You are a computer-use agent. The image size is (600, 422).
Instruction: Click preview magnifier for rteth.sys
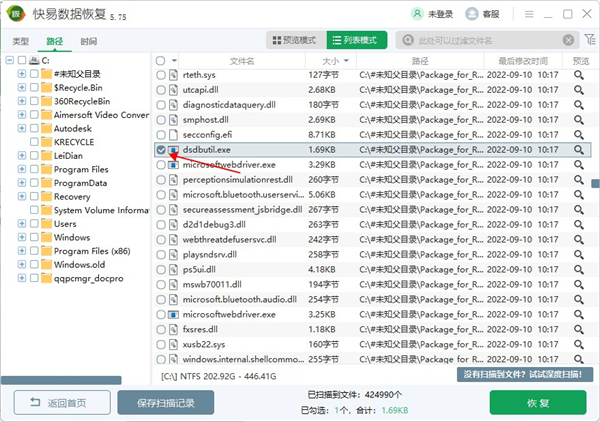click(579, 75)
